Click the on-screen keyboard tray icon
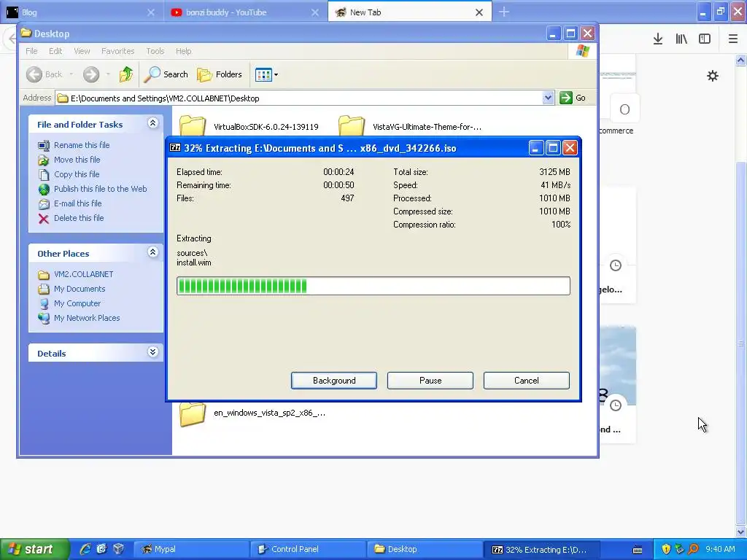 click(638, 550)
